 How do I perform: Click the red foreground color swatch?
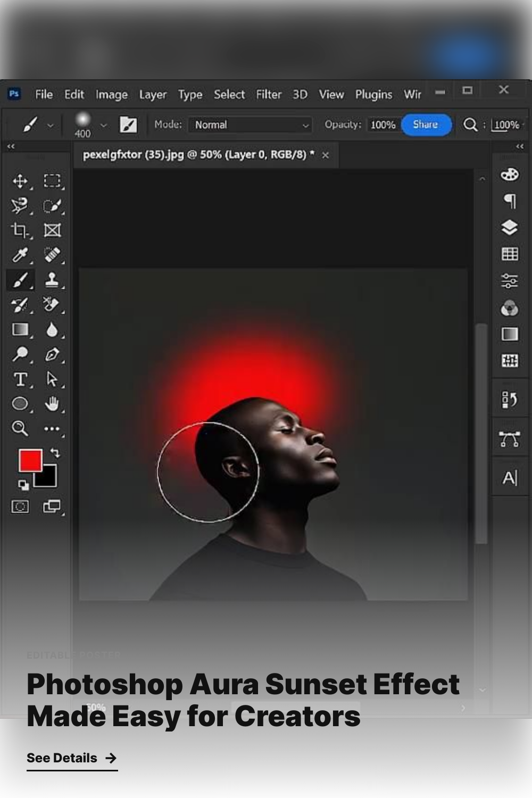(x=30, y=460)
